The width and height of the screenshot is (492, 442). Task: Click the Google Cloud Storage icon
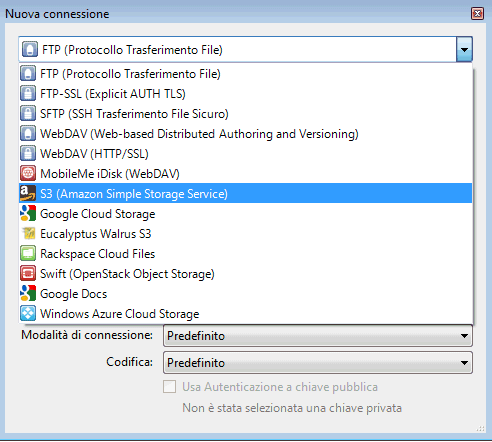pyautogui.click(x=28, y=213)
